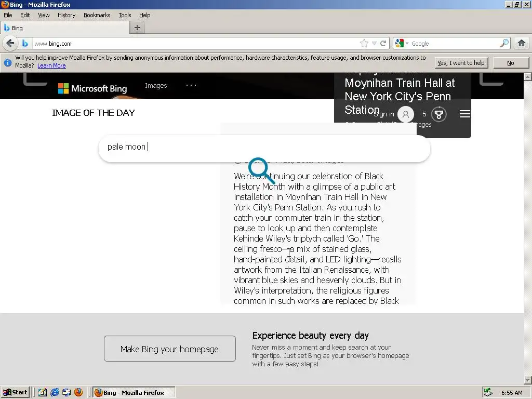Viewport: 532px width, 399px height.
Task: Open the File menu
Action: click(x=8, y=15)
